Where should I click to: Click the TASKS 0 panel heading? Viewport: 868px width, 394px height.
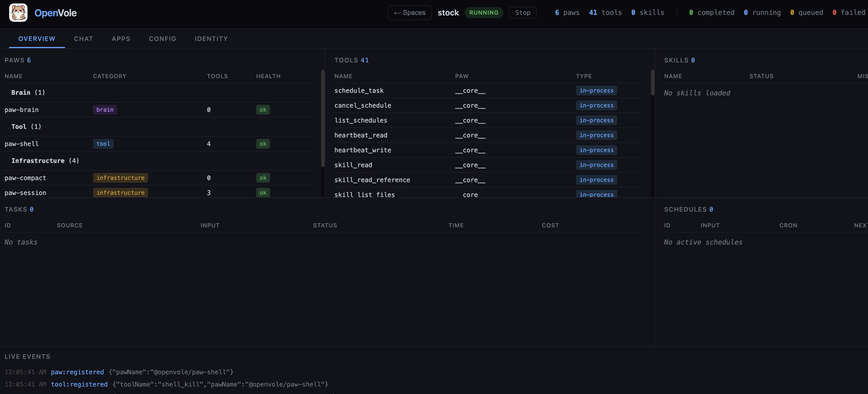[x=19, y=209]
